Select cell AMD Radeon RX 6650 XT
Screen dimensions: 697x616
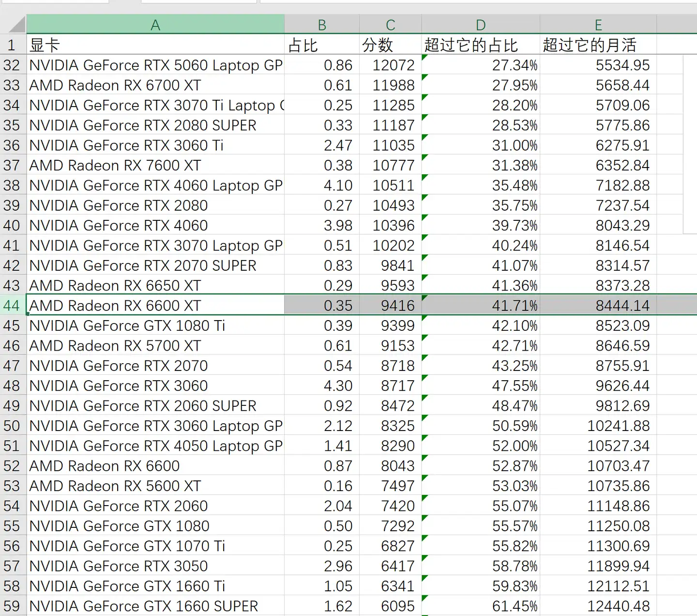click(155, 285)
